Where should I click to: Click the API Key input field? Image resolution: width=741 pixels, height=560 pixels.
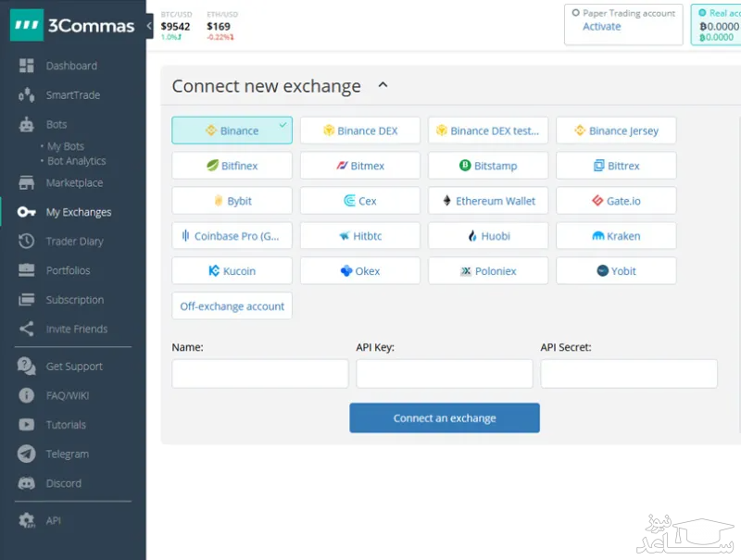coord(444,373)
